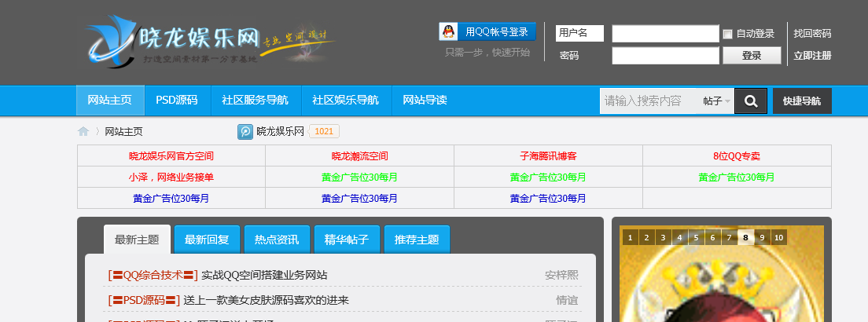868x322 pixels.
Task: Show slide 6 in the slideshow
Action: point(713,237)
